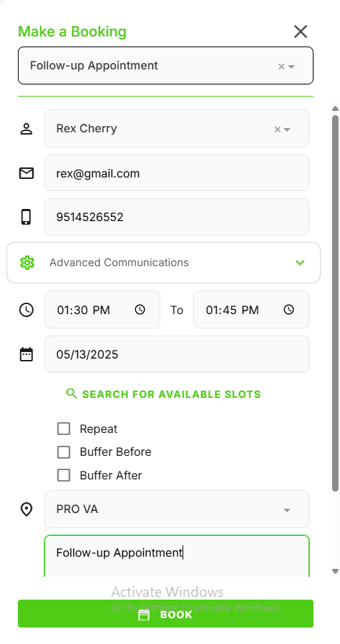Expand the Advanced Communications section chevron
Screen dimensions: 340x644
click(x=300, y=263)
